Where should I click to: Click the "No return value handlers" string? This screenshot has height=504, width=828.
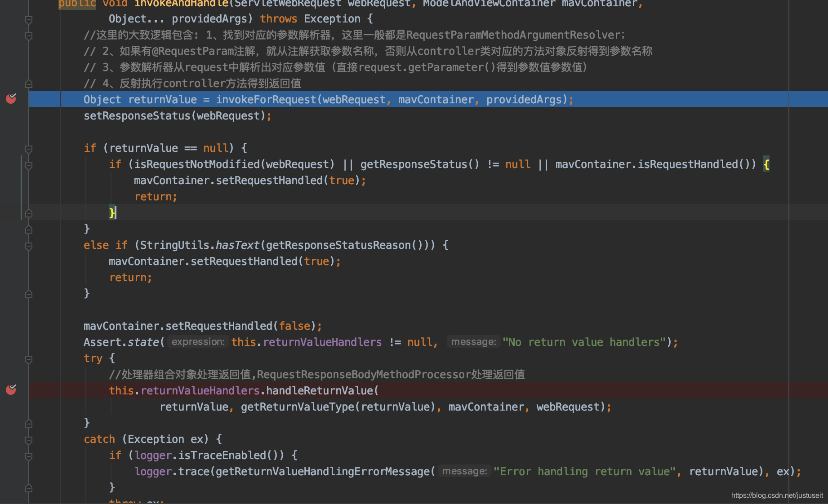[x=584, y=342]
